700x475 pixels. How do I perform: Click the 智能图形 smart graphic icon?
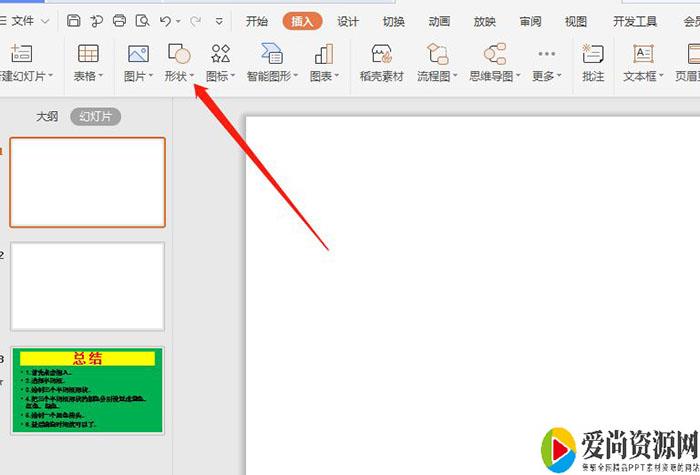(271, 53)
